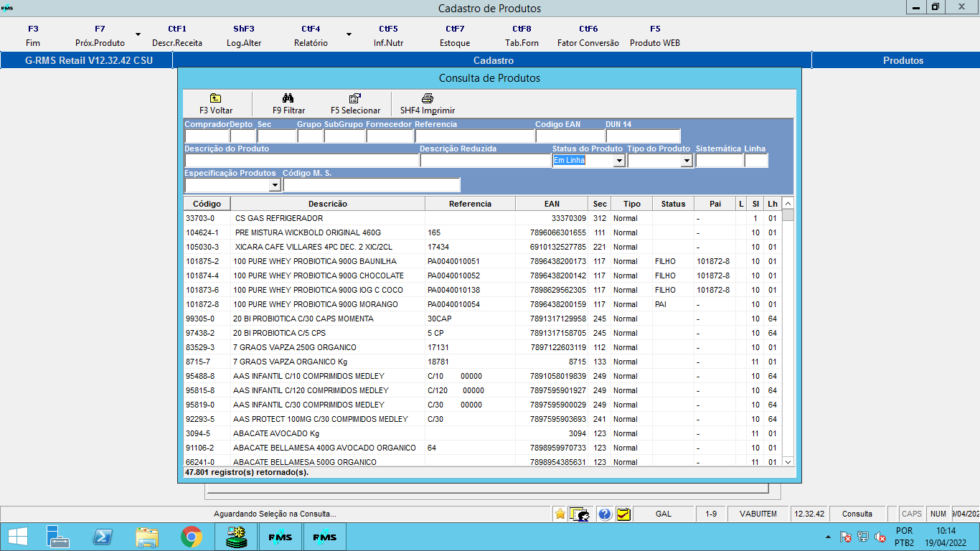Switch to the first RMS taskbar window
This screenshot has width=980, height=551.
(x=281, y=537)
